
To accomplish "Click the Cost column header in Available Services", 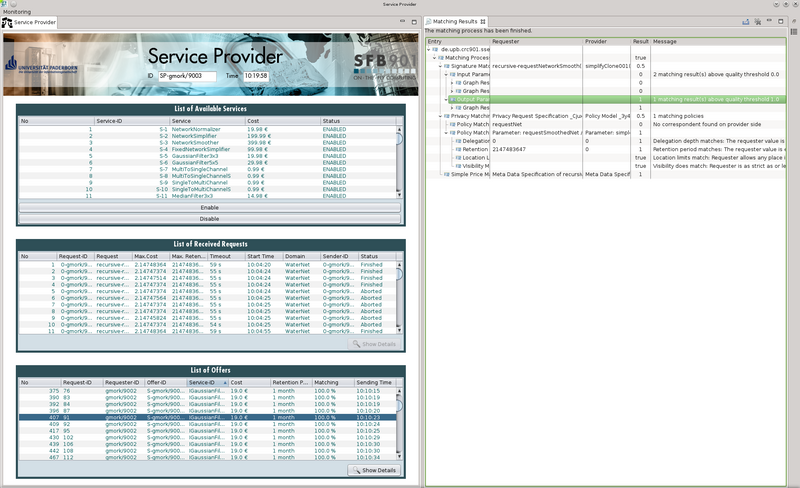I will coord(283,121).
